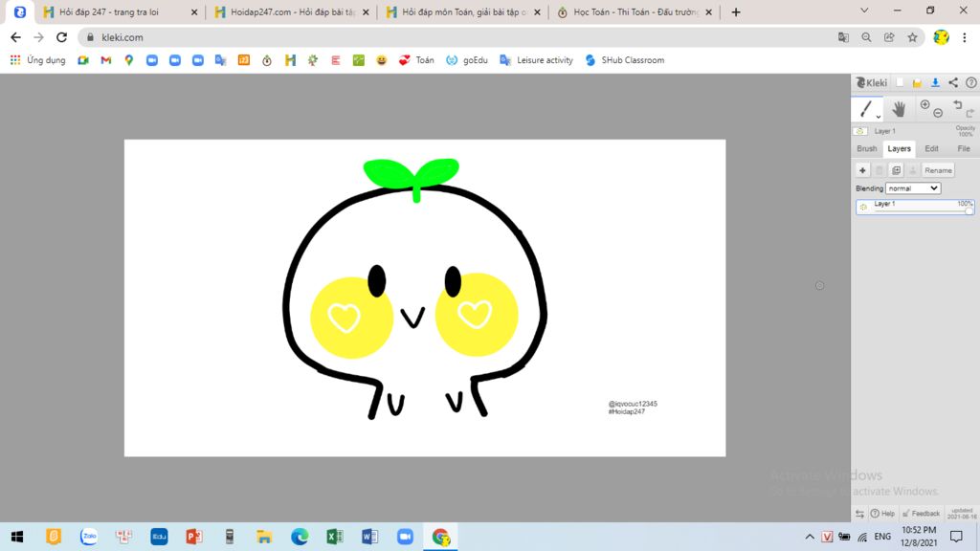Open Google Meet bookmark icon
The height and width of the screenshot is (551, 980).
83,60
